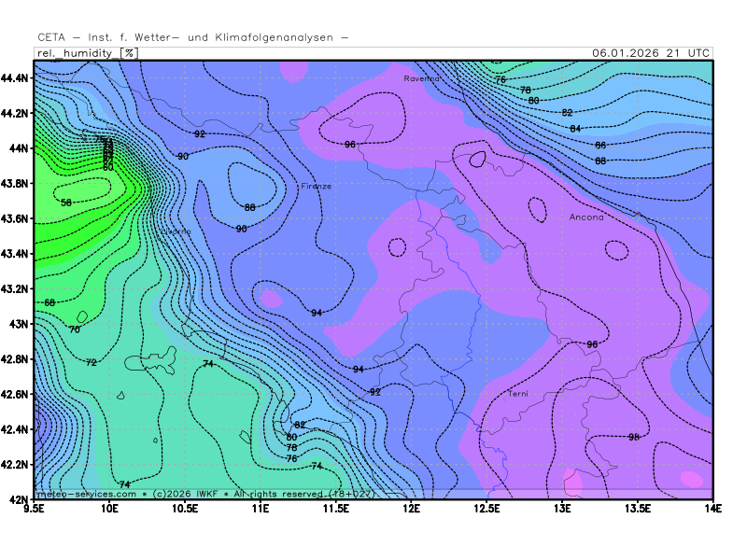Click the 58 contour label
This screenshot has height=560, width=747.
pyautogui.click(x=66, y=203)
